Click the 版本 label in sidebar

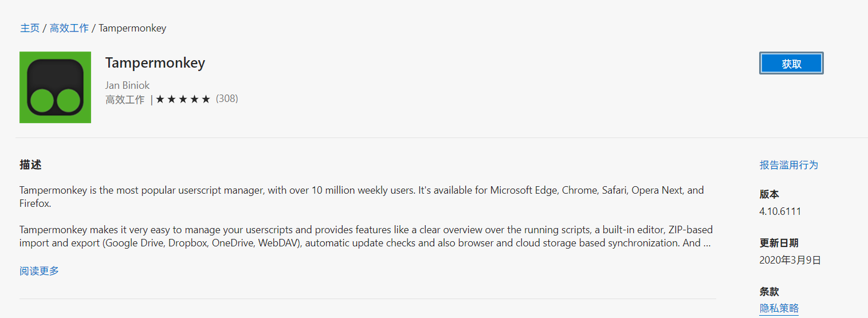(x=769, y=194)
